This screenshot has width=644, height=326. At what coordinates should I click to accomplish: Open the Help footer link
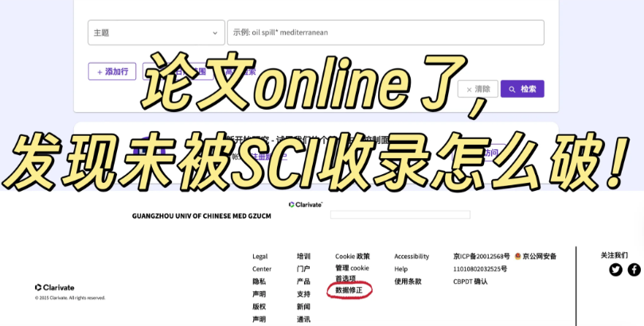[401, 269]
